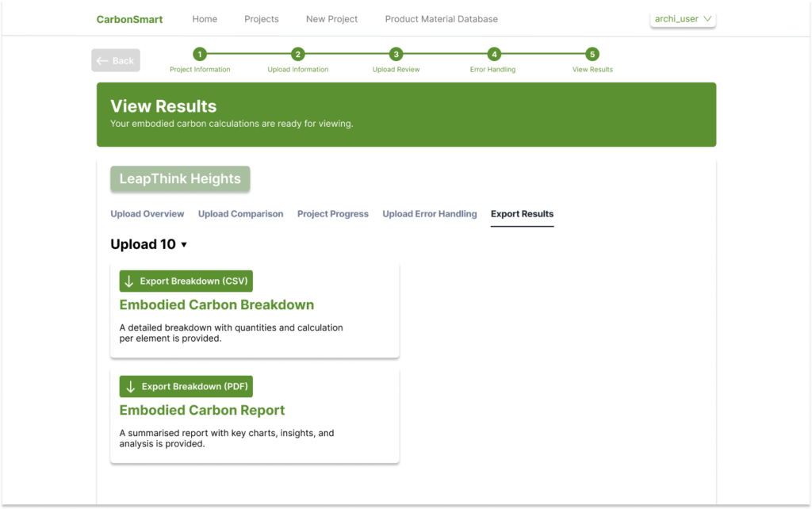Select the step 2 Upload Information circle

[297, 55]
